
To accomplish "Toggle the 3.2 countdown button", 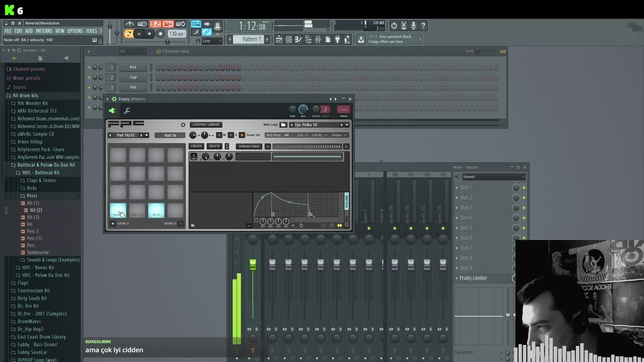I will click(x=155, y=24).
